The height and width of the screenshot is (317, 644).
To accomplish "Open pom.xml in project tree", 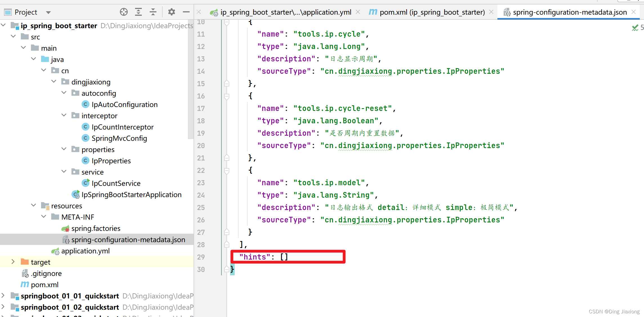I will (44, 285).
